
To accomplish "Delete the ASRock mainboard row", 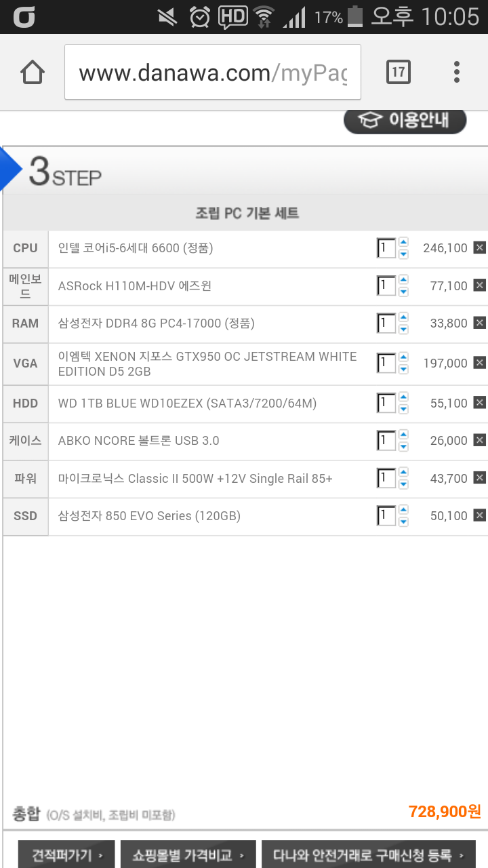I will (x=480, y=285).
